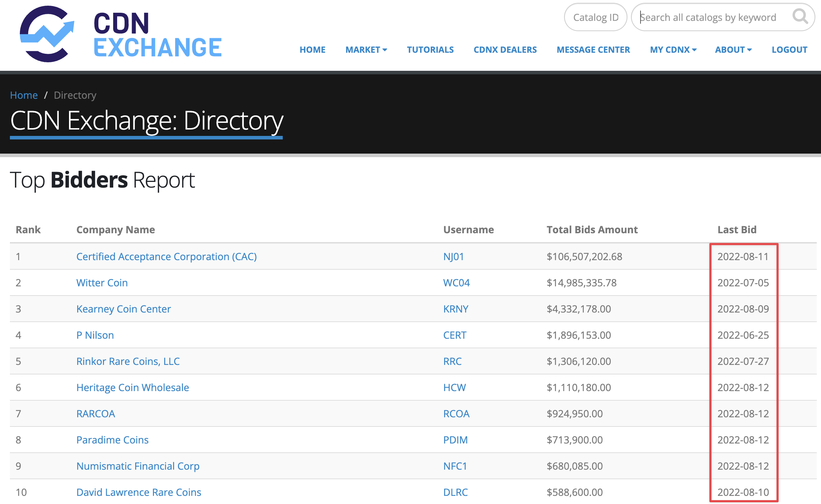Image resolution: width=821 pixels, height=504 pixels.
Task: Open Paradime Coins link
Action: (113, 440)
